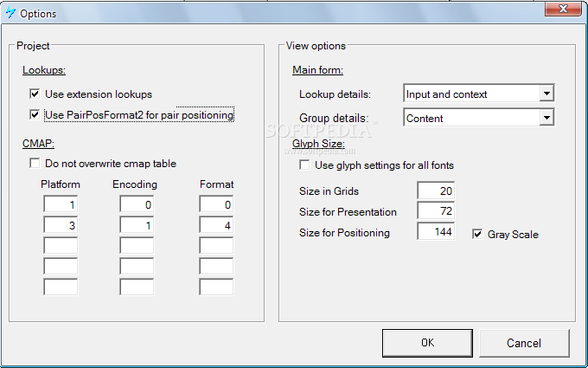
Task: Uncheck Use PairPosFormat2 for pair positioning
Action: [35, 114]
